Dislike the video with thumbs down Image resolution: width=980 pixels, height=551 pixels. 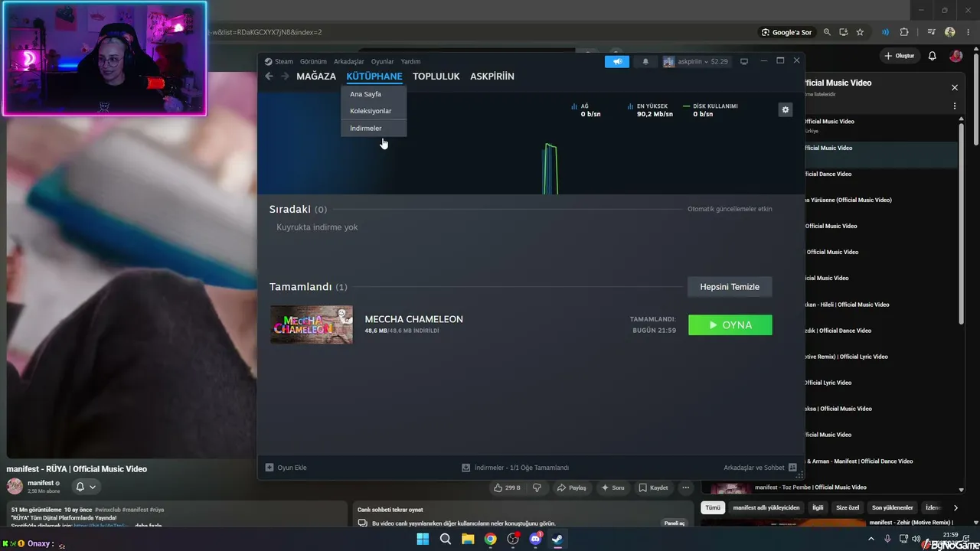[x=537, y=487]
